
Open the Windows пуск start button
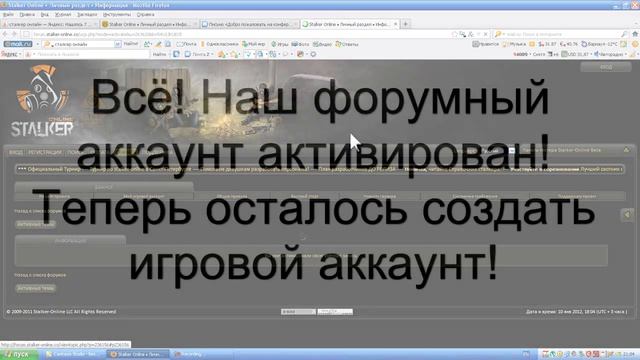point(19,354)
